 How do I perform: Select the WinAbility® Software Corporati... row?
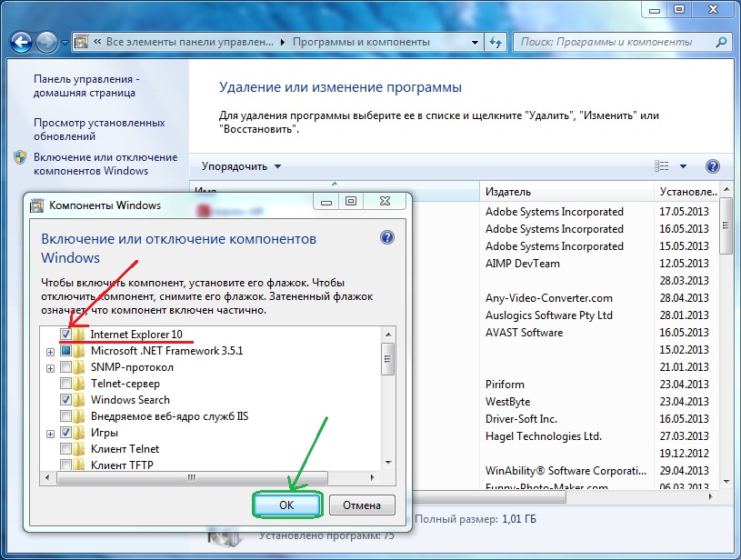pos(566,471)
